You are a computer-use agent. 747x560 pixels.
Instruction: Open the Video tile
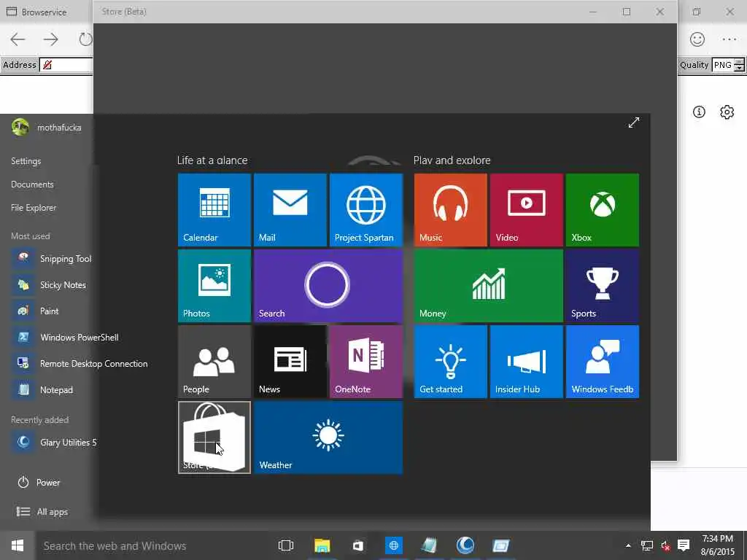[527, 210]
